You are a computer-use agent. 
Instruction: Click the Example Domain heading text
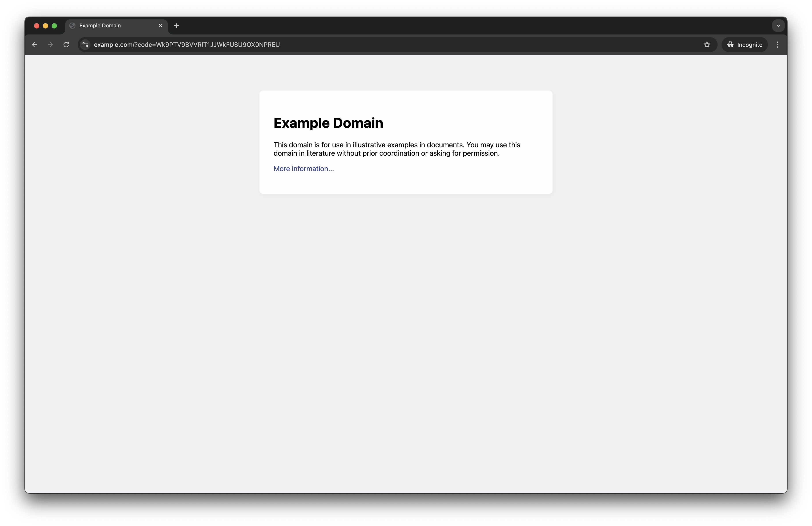point(328,123)
